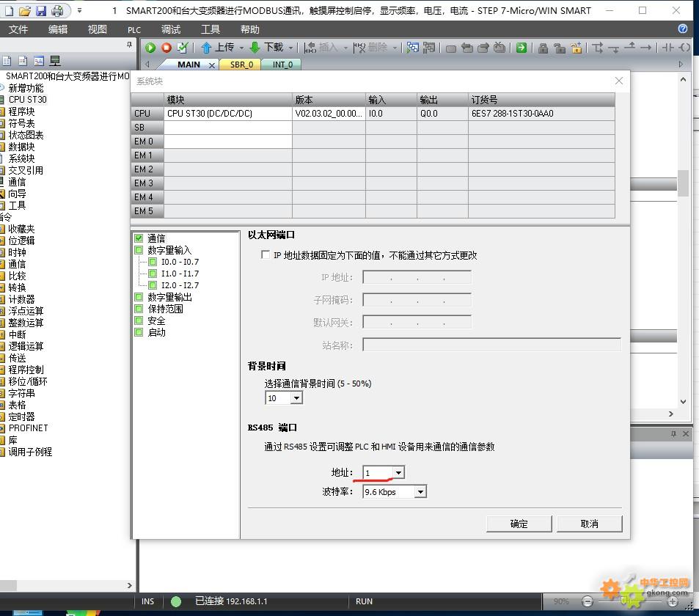699x616 pixels.
Task: Open the 上传 dropdown arrow
Action: (x=241, y=48)
